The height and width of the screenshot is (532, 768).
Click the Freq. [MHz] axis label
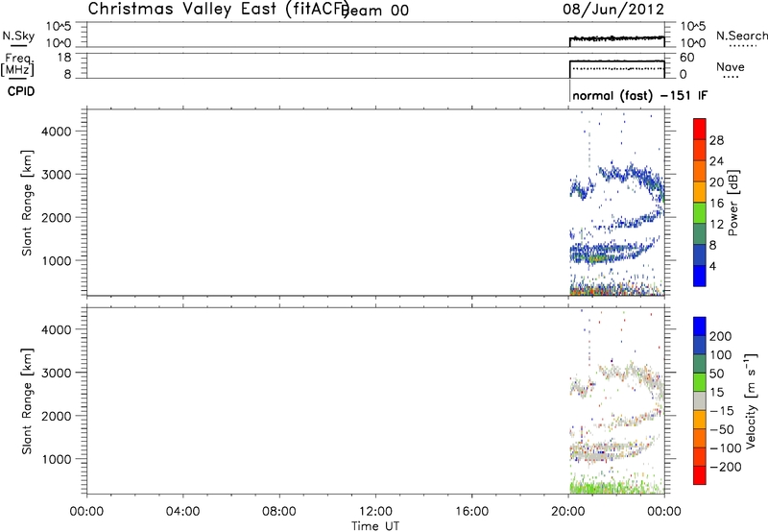(17, 64)
